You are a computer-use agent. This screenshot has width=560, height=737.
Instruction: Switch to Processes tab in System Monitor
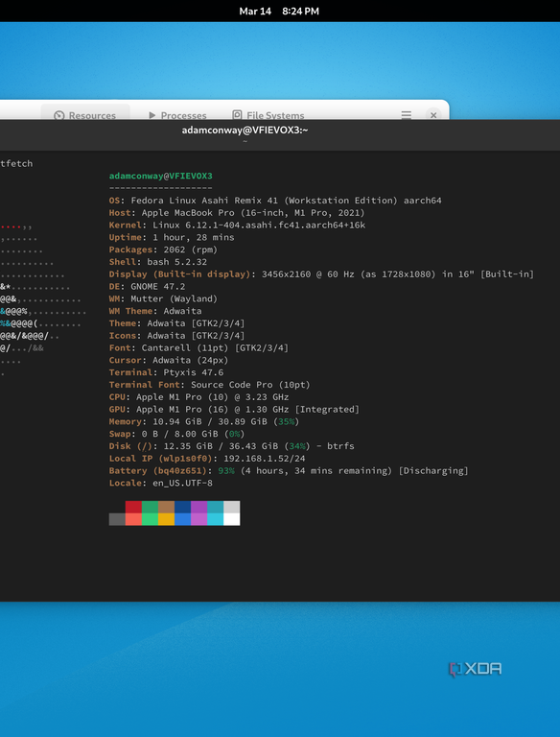[x=177, y=115]
